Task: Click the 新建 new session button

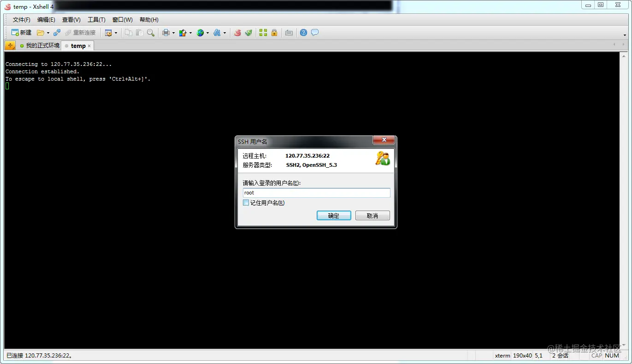Action: coord(21,33)
